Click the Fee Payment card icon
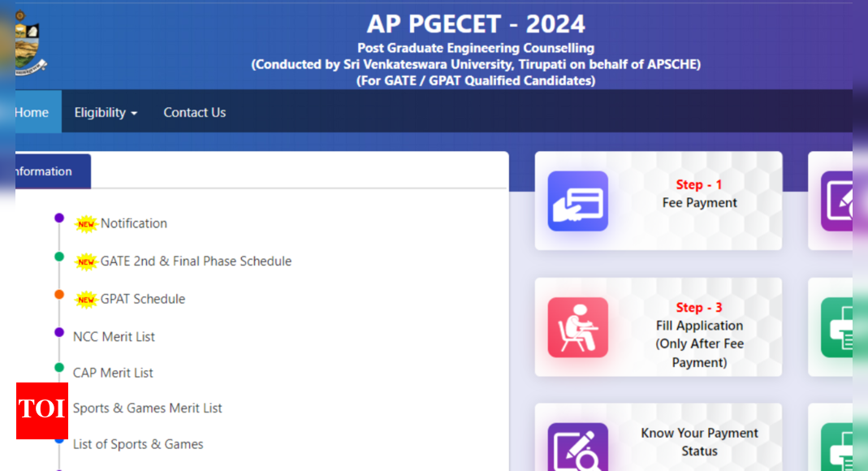The height and width of the screenshot is (471, 868). tap(578, 201)
